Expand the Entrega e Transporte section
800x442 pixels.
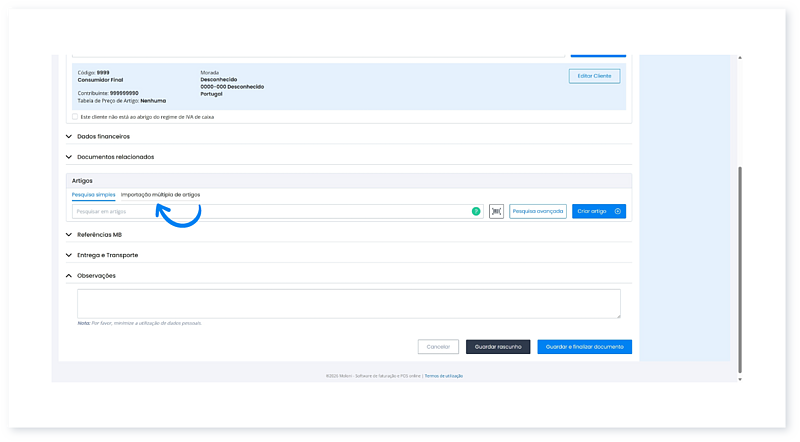point(110,255)
